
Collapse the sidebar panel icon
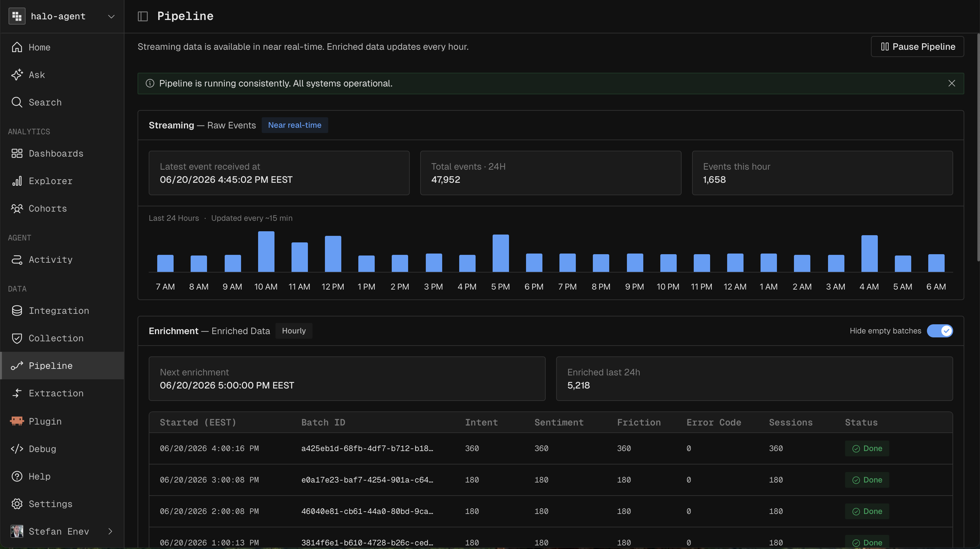[143, 16]
